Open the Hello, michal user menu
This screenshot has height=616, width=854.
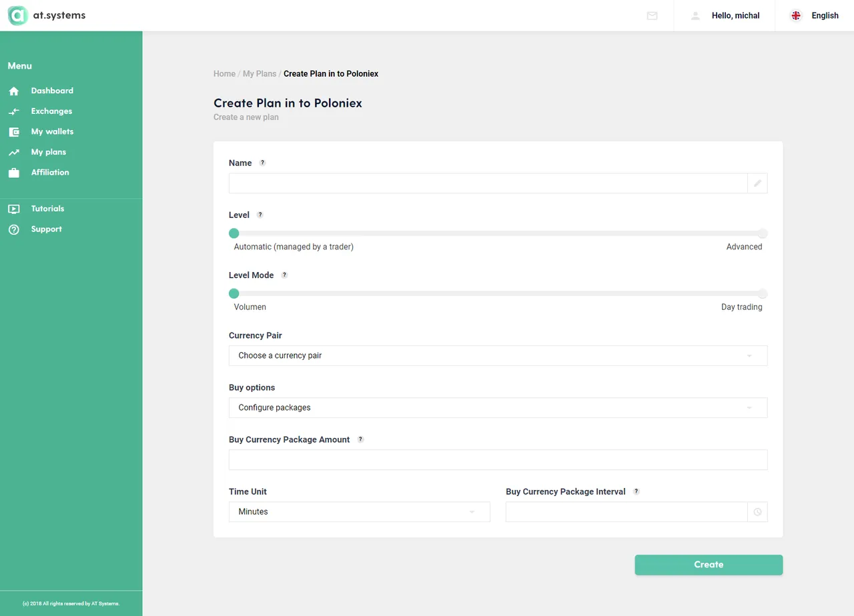725,15
